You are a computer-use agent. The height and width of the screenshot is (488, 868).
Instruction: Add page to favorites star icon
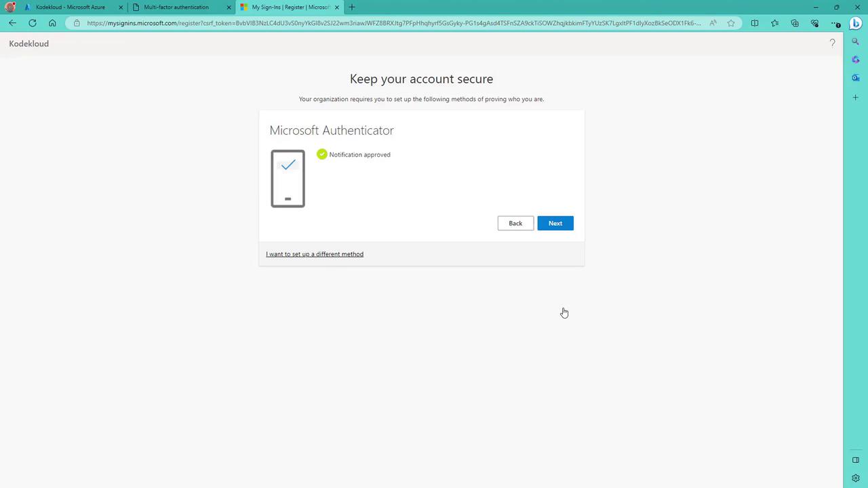point(731,23)
